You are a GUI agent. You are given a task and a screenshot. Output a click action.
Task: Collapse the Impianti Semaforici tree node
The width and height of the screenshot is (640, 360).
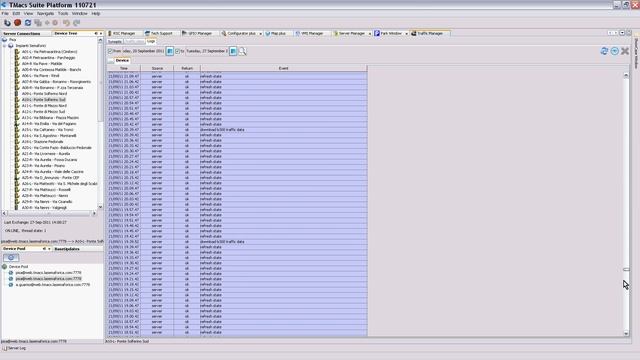coord(4,46)
